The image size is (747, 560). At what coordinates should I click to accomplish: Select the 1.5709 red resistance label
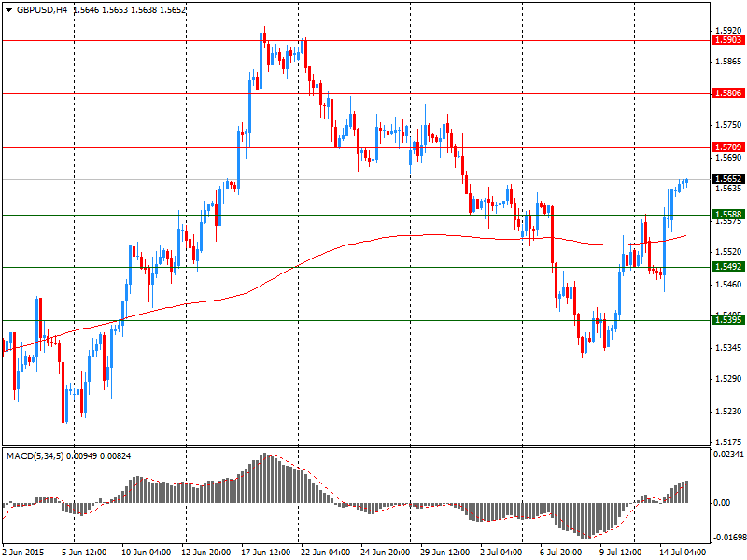click(x=727, y=147)
